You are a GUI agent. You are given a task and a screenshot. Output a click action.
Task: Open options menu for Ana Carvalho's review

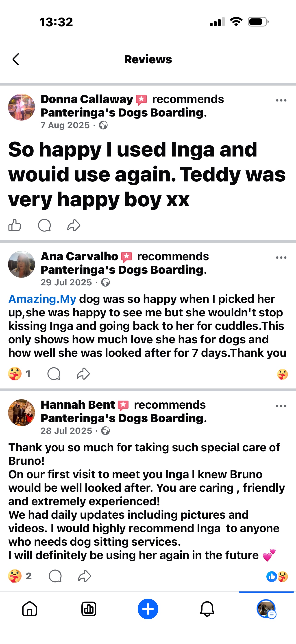pyautogui.click(x=281, y=258)
